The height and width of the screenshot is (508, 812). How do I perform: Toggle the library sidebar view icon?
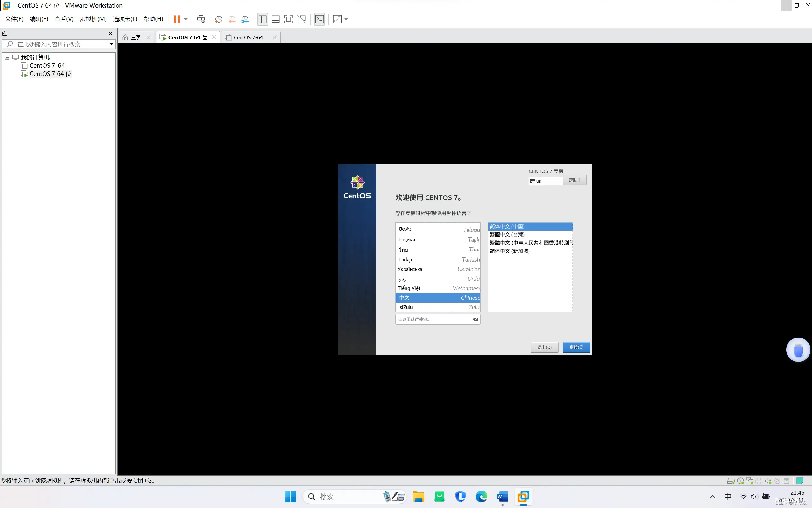(263, 19)
